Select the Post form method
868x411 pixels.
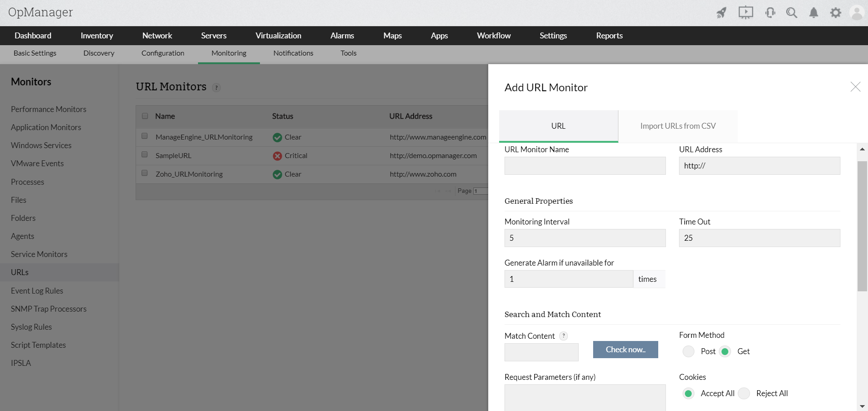(689, 351)
